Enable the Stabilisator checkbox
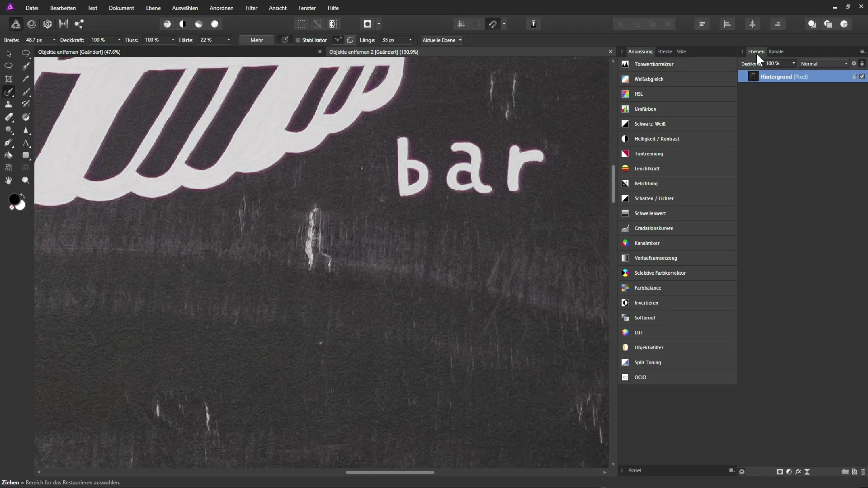Viewport: 868px width, 488px height. (x=298, y=40)
